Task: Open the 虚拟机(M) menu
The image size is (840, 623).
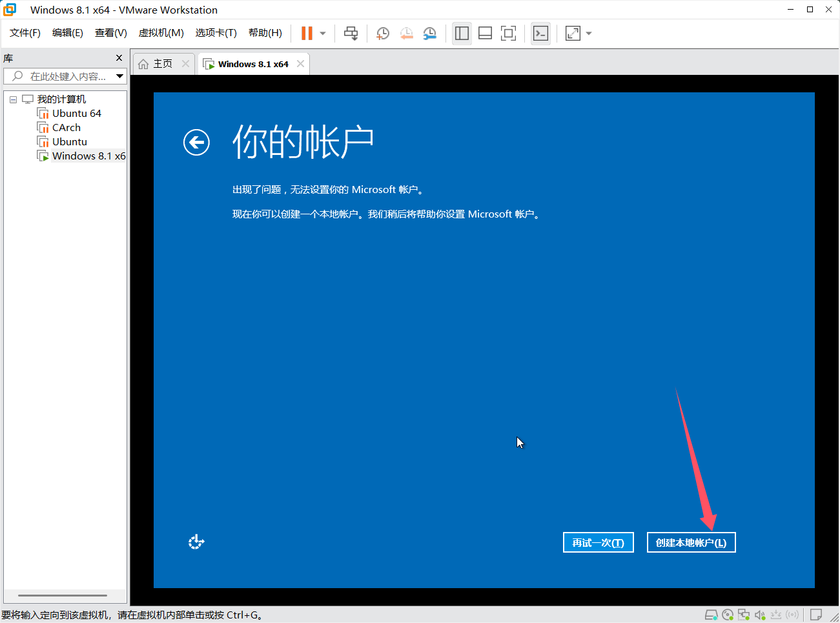Action: 161,33
